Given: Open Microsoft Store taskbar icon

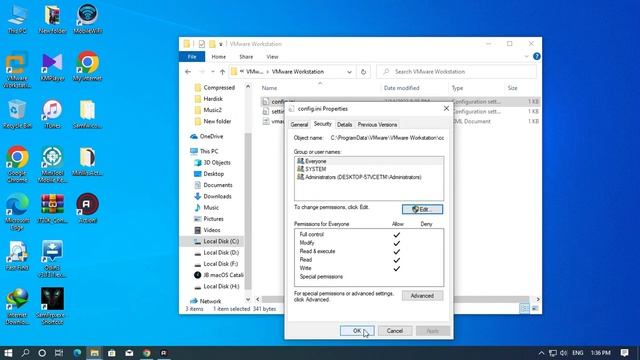Looking at the screenshot, I should click(x=111, y=353).
